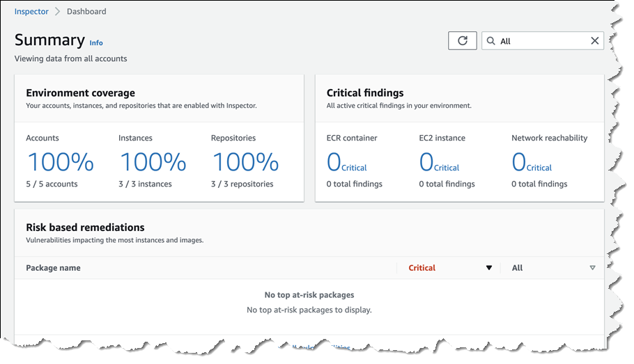Open the Accounts 100% coverage link
This screenshot has height=364, width=634.
[60, 163]
